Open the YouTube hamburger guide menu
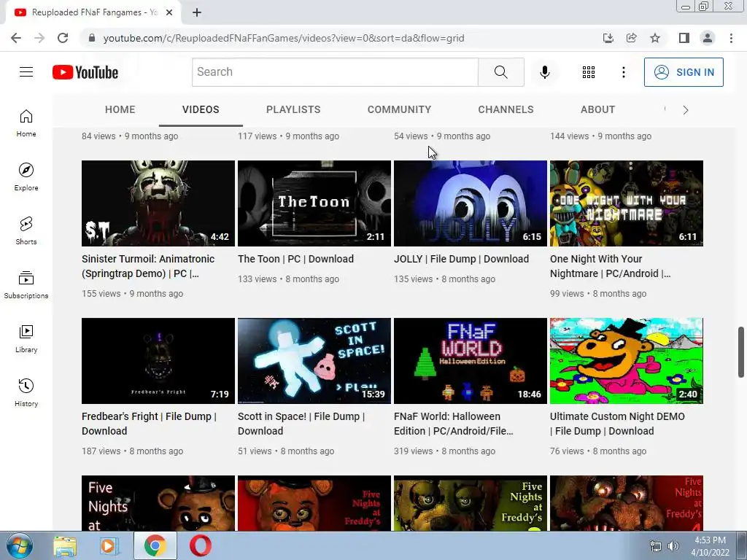 click(26, 72)
